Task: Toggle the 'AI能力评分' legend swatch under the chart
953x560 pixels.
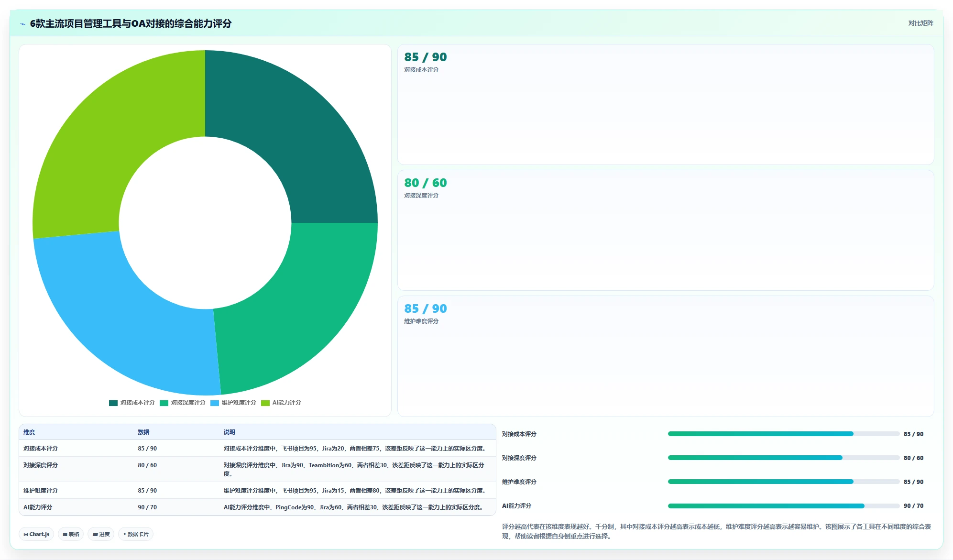Action: (x=265, y=403)
